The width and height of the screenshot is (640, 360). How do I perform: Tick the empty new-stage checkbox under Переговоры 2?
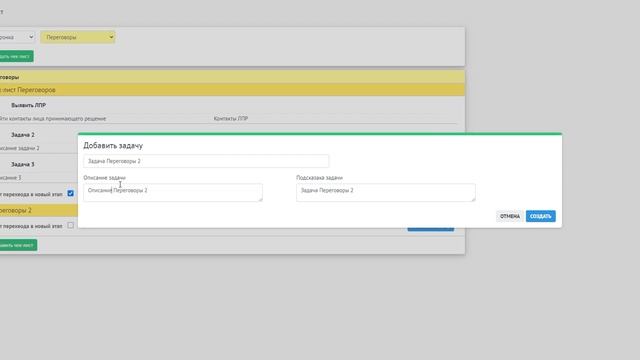tap(71, 225)
